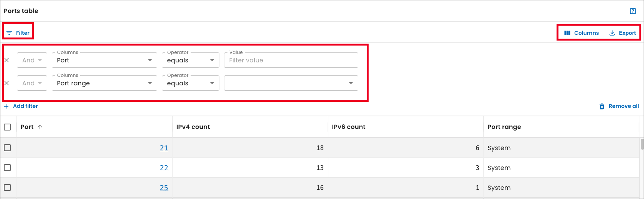Select checkbox for port 21 row
The image size is (644, 199).
click(x=7, y=148)
